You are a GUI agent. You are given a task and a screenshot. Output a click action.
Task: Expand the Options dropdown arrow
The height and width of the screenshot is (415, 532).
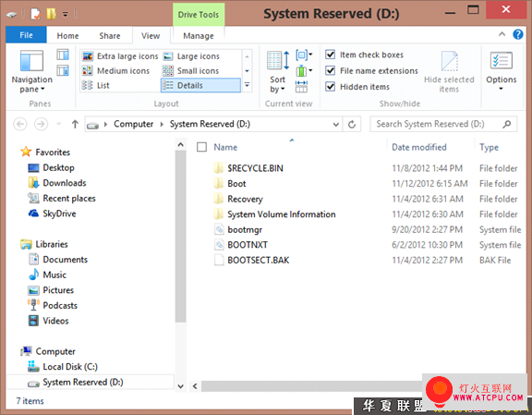pyautogui.click(x=501, y=89)
